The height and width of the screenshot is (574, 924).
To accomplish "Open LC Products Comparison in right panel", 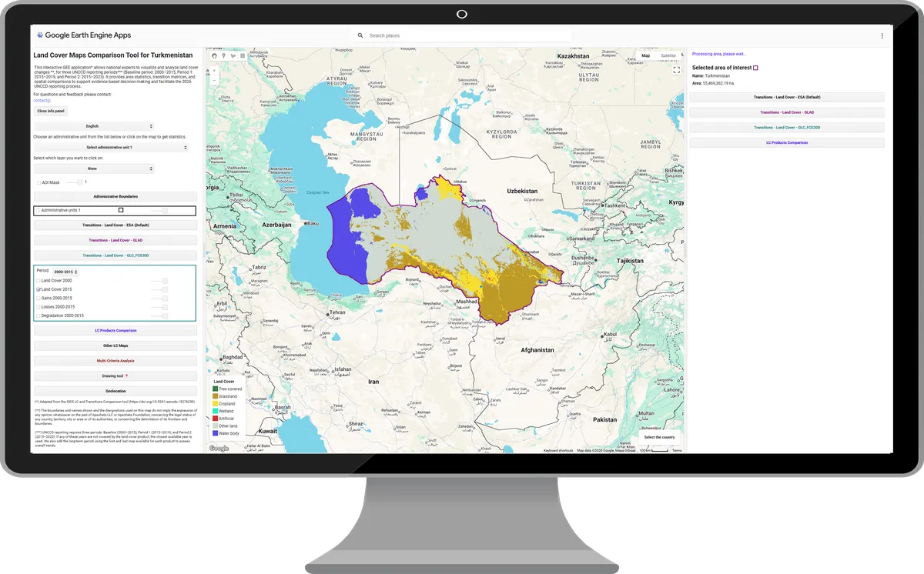I will coord(787,142).
